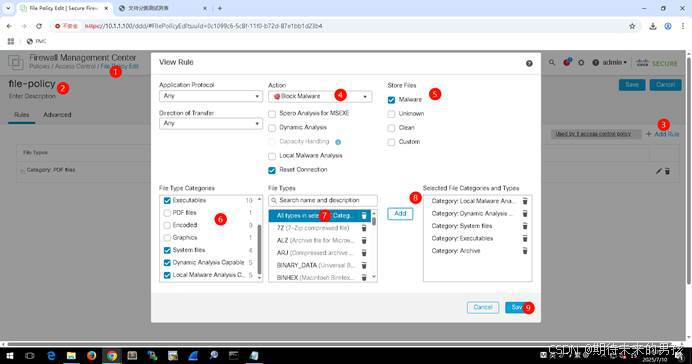This screenshot has width=692, height=364.
Task: Click search name and description field
Action: tap(323, 201)
